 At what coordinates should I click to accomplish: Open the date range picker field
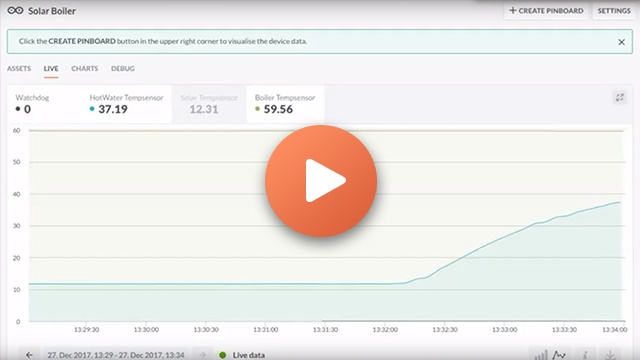pyautogui.click(x=116, y=355)
